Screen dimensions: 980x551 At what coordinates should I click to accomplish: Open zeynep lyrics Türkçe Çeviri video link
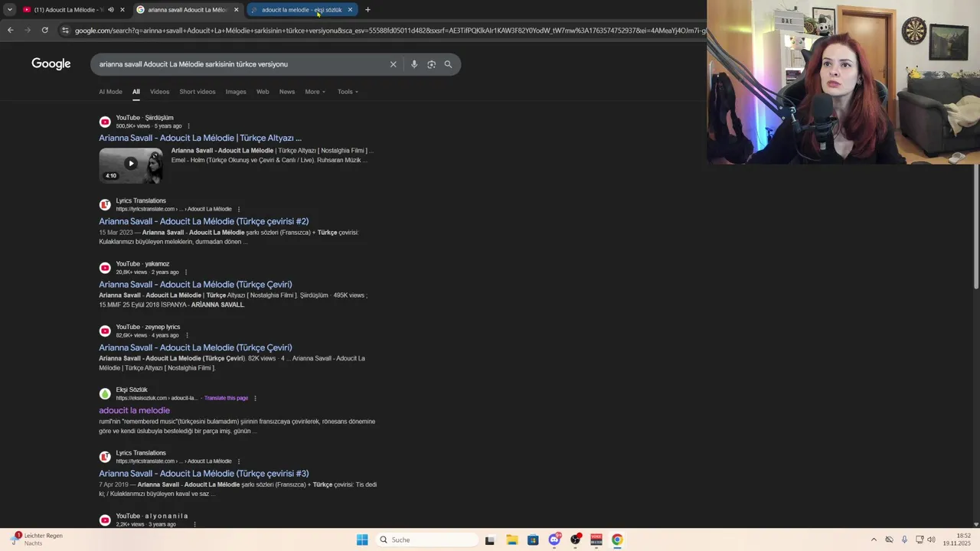click(x=195, y=347)
